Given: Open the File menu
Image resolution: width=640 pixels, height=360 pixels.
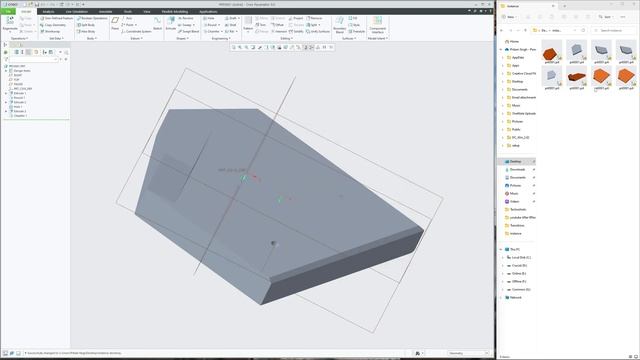Looking at the screenshot, I should tap(8, 11).
